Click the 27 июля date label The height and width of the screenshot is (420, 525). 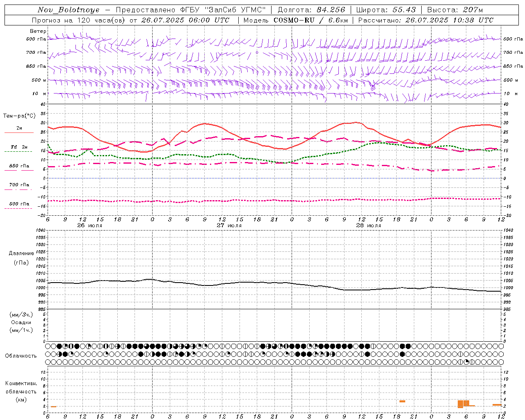click(229, 226)
